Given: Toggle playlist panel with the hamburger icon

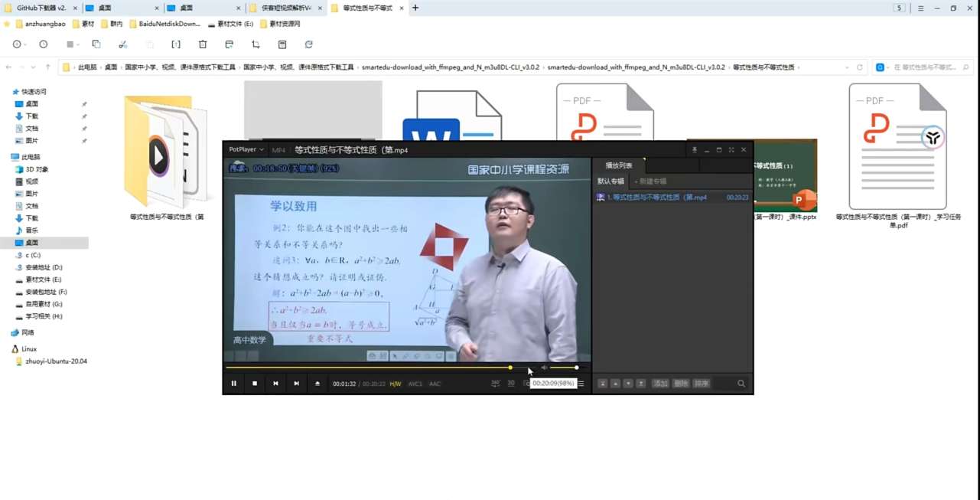Looking at the screenshot, I should coord(581,384).
